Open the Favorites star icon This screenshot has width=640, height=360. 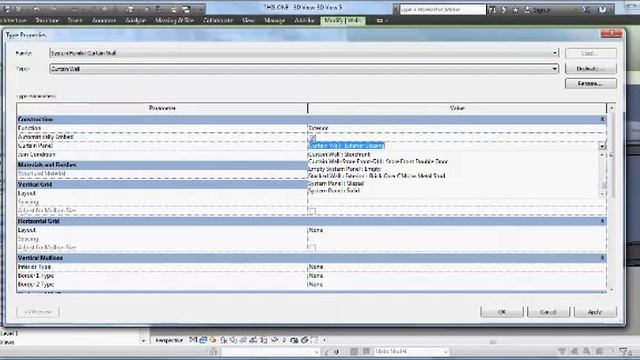click(x=515, y=9)
